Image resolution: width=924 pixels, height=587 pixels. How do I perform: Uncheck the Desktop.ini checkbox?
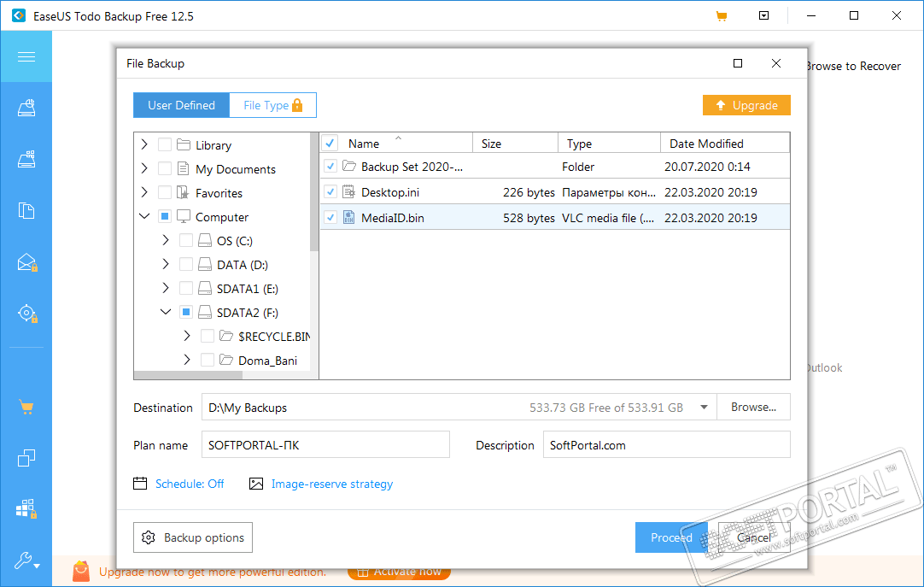(330, 192)
